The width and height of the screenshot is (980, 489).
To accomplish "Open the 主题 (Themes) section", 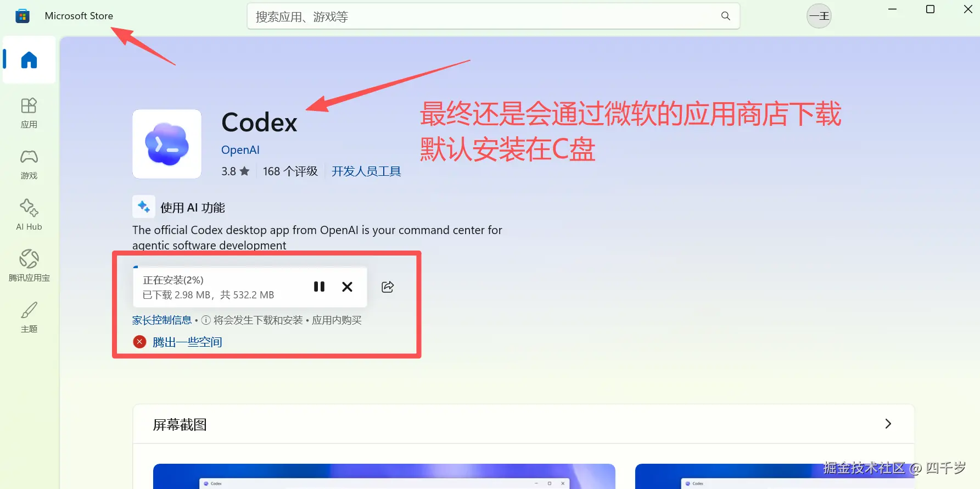I will [29, 318].
